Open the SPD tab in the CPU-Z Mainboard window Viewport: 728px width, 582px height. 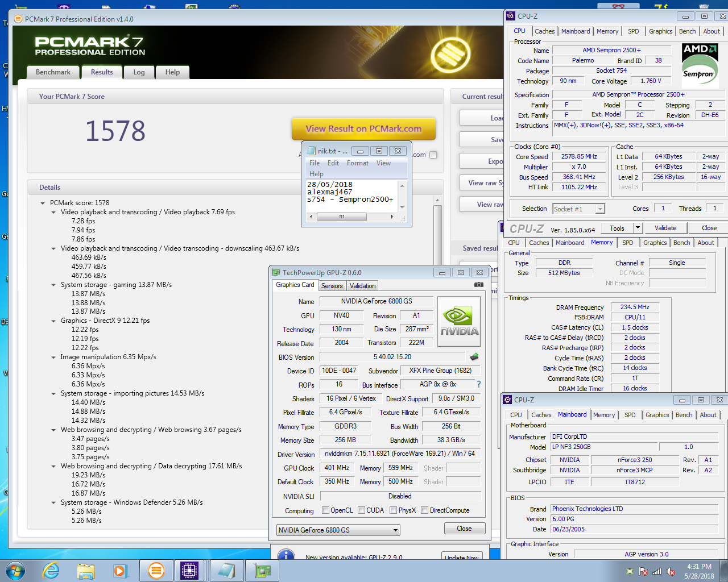click(x=630, y=415)
